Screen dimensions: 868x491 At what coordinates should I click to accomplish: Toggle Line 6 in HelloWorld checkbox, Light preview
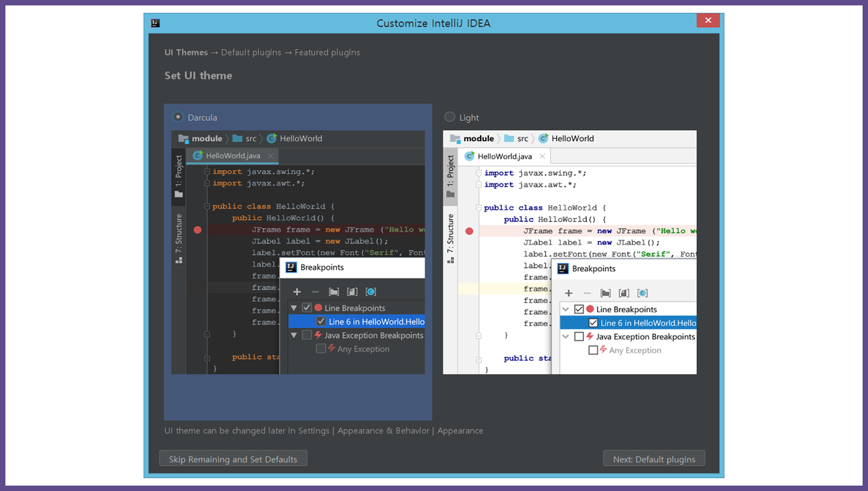(x=593, y=323)
